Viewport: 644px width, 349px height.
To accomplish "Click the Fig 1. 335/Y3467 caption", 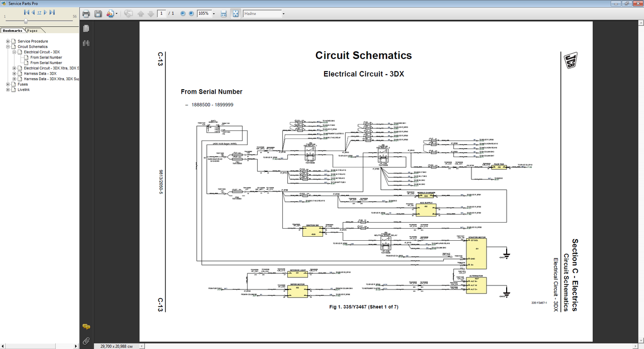I will point(364,307).
